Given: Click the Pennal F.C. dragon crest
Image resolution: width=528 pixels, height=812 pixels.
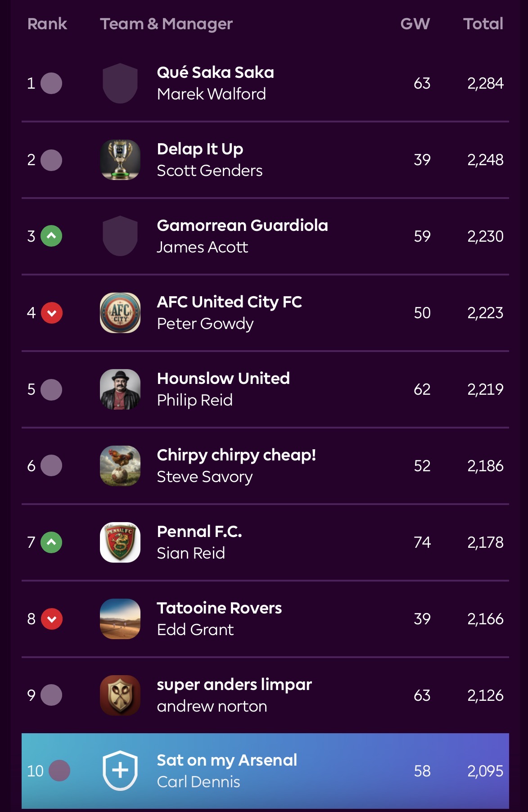Looking at the screenshot, I should coord(120,542).
